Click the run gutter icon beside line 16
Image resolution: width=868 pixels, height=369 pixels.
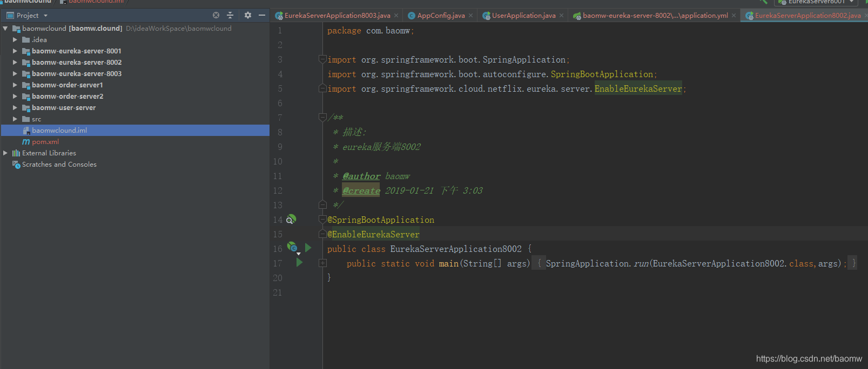(308, 248)
